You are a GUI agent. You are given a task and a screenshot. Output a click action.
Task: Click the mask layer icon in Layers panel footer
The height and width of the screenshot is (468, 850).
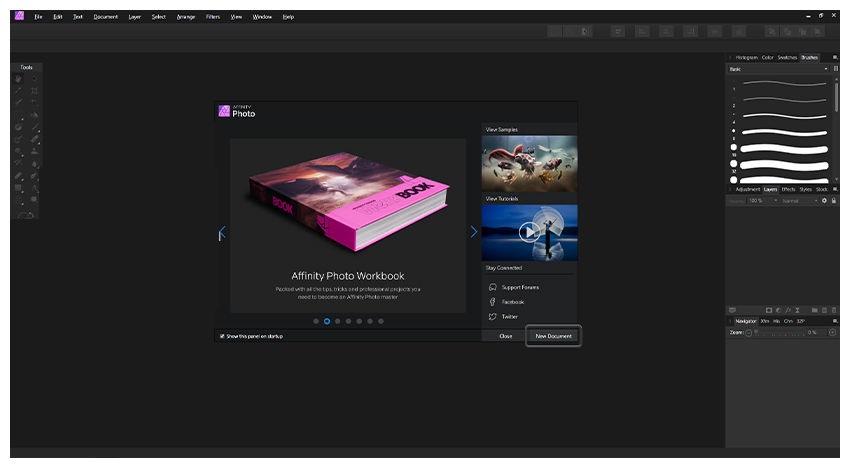769,310
